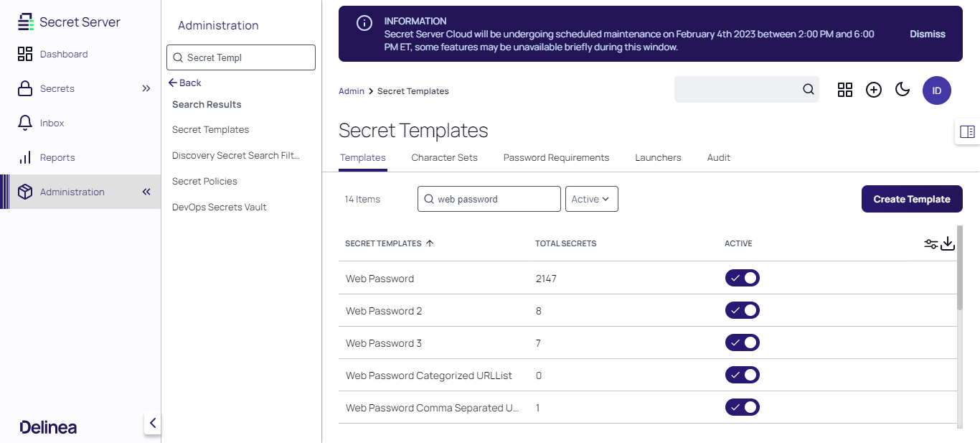The width and height of the screenshot is (980, 443).
Task: Click the Administration search input field
Action: pos(241,57)
